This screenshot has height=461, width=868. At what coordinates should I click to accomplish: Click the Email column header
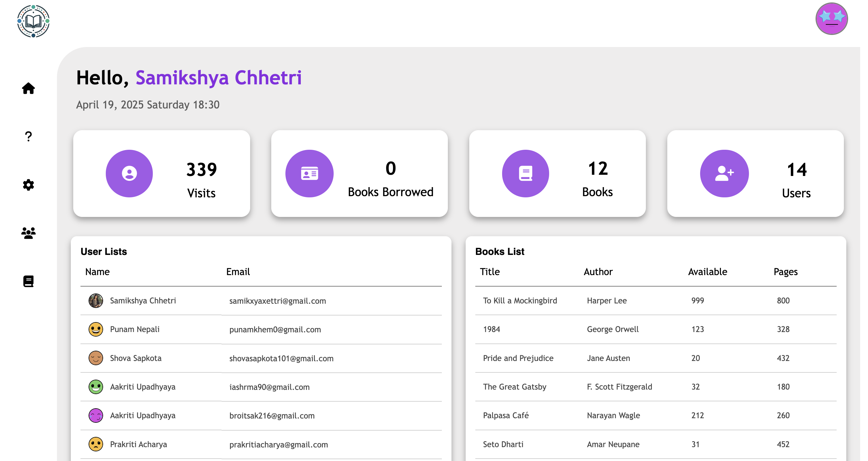(237, 271)
